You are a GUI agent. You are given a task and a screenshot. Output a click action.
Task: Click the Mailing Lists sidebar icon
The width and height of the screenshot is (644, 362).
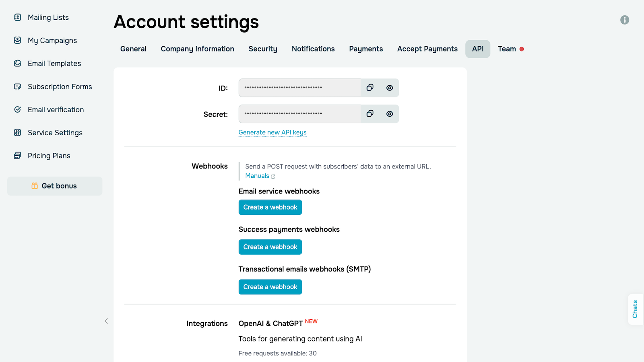tap(17, 17)
